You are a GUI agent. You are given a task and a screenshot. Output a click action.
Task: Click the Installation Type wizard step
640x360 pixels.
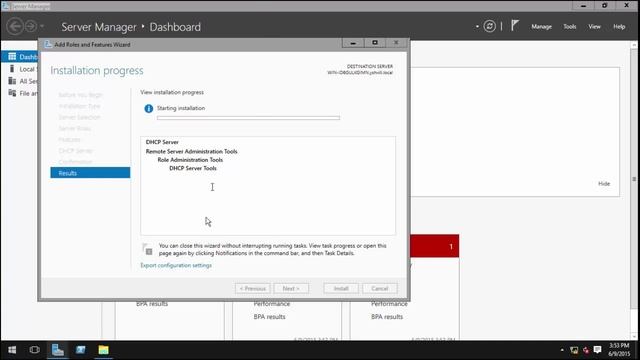(79, 106)
